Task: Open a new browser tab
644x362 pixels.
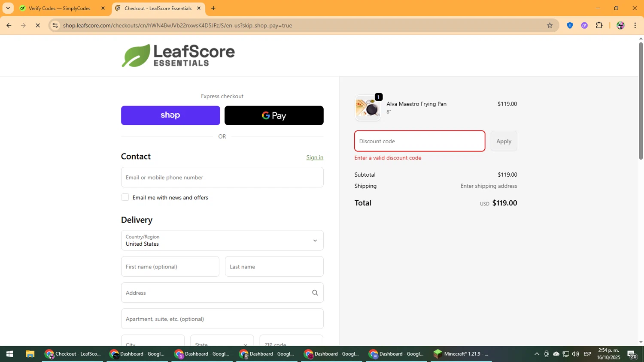Action: point(213,8)
